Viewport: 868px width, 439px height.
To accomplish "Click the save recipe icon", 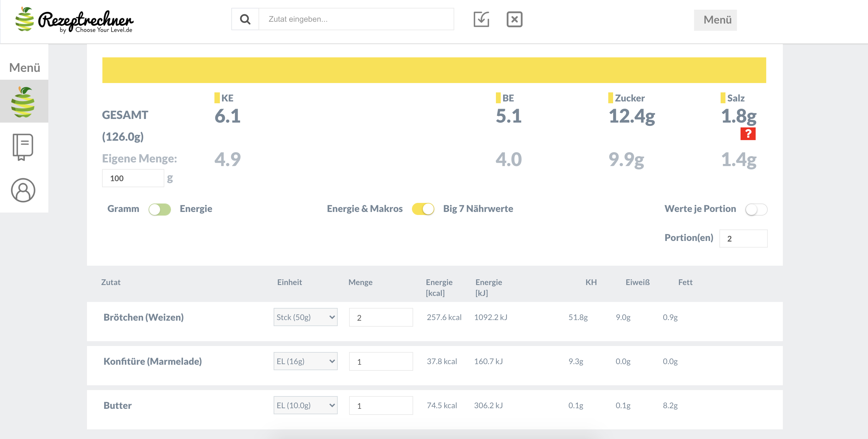I will tap(481, 19).
